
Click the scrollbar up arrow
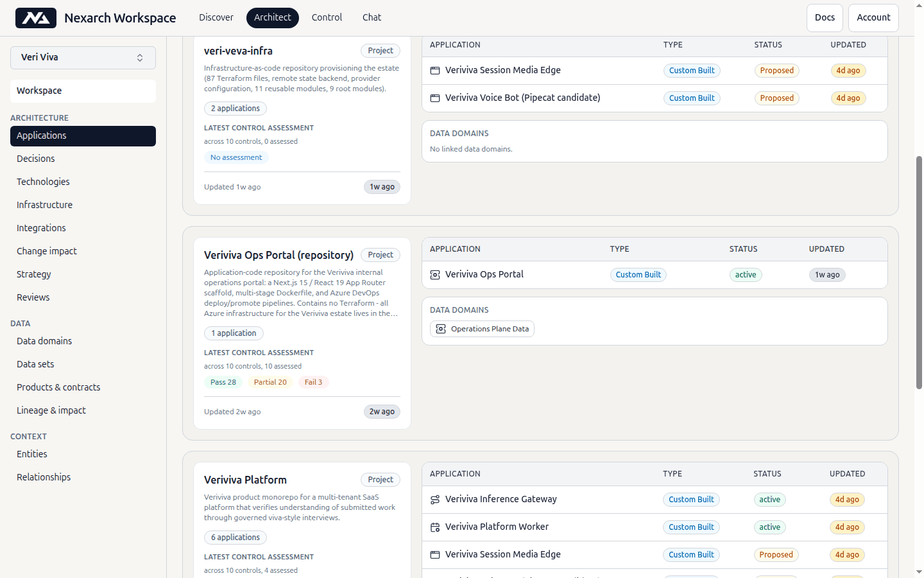[x=919, y=5]
